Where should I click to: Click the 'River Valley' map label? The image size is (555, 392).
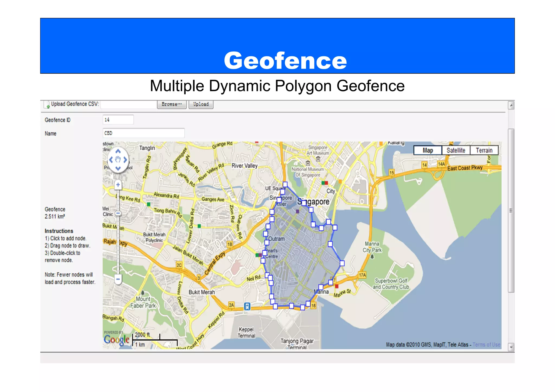point(244,166)
